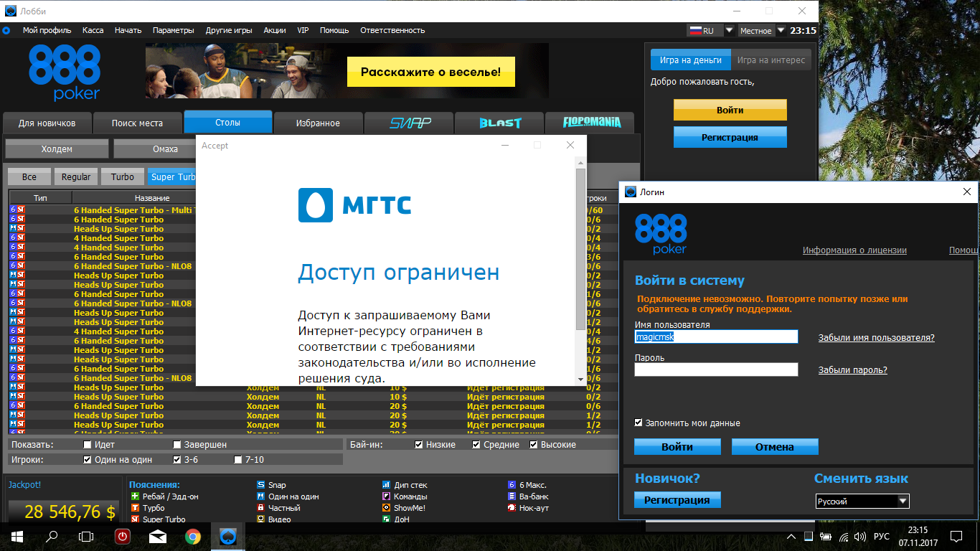Click the Турбо legend icon
Image resolution: width=980 pixels, height=551 pixels.
click(134, 507)
